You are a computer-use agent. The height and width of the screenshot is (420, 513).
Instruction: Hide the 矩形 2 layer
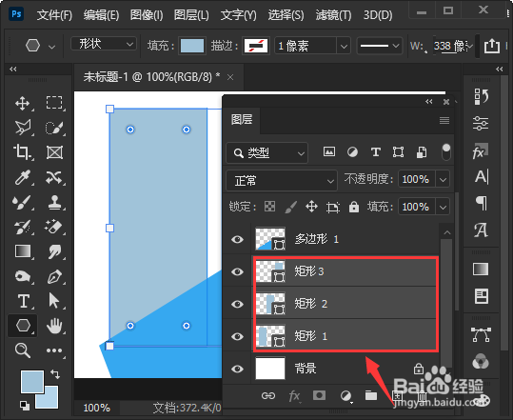(237, 304)
